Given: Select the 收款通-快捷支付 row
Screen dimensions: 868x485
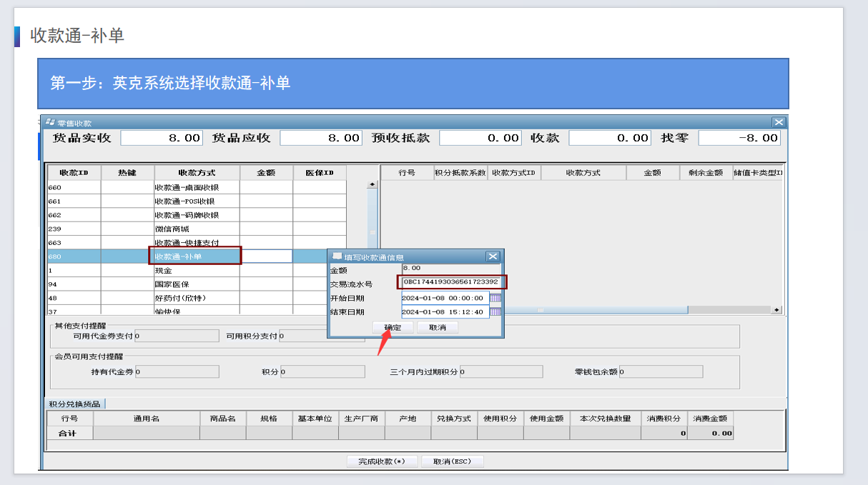Looking at the screenshot, I should [x=197, y=243].
